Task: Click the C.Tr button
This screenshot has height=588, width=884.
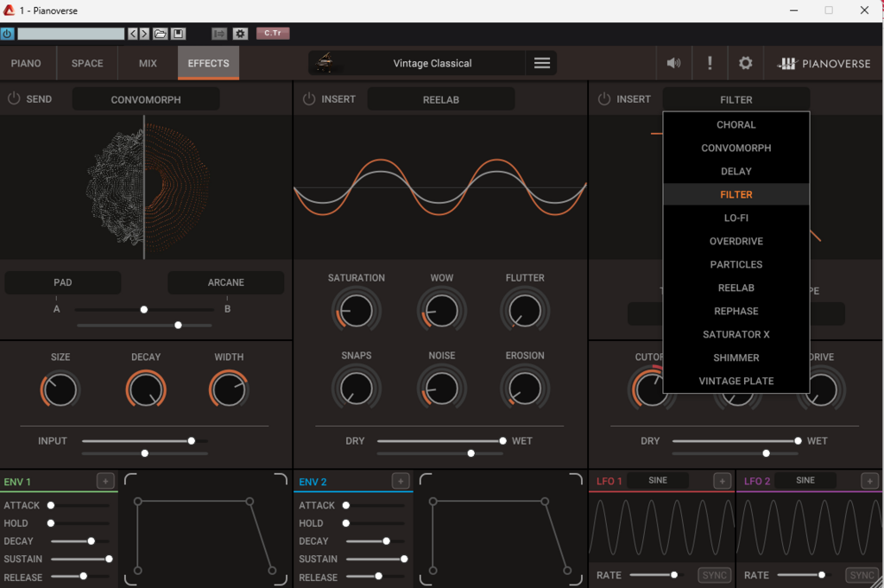Action: tap(273, 34)
